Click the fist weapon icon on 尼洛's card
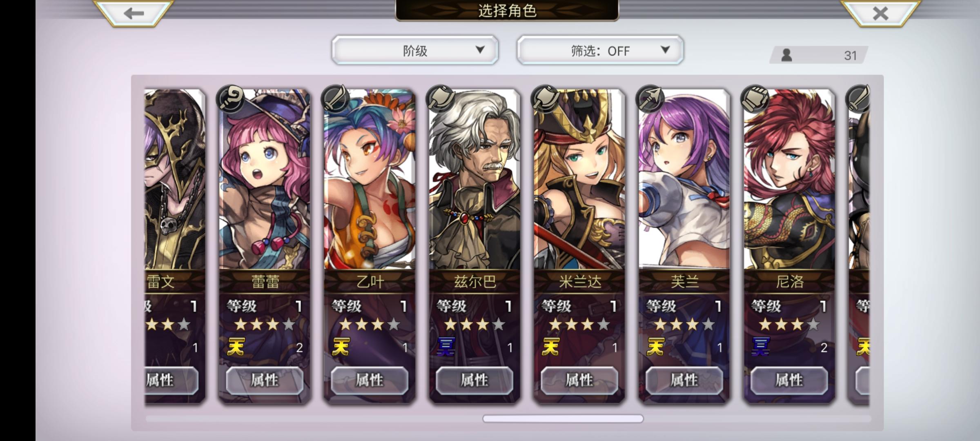 point(755,98)
